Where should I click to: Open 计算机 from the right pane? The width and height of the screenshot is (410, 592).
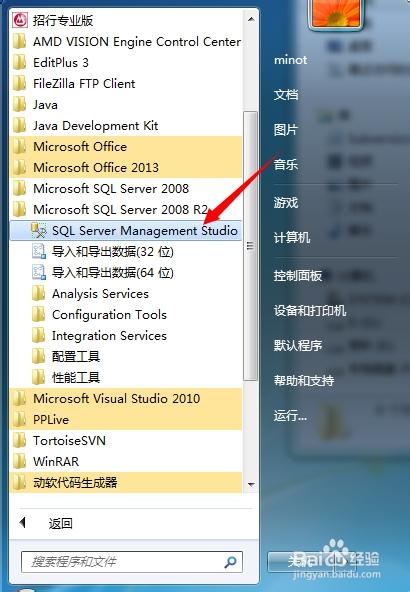(292, 237)
